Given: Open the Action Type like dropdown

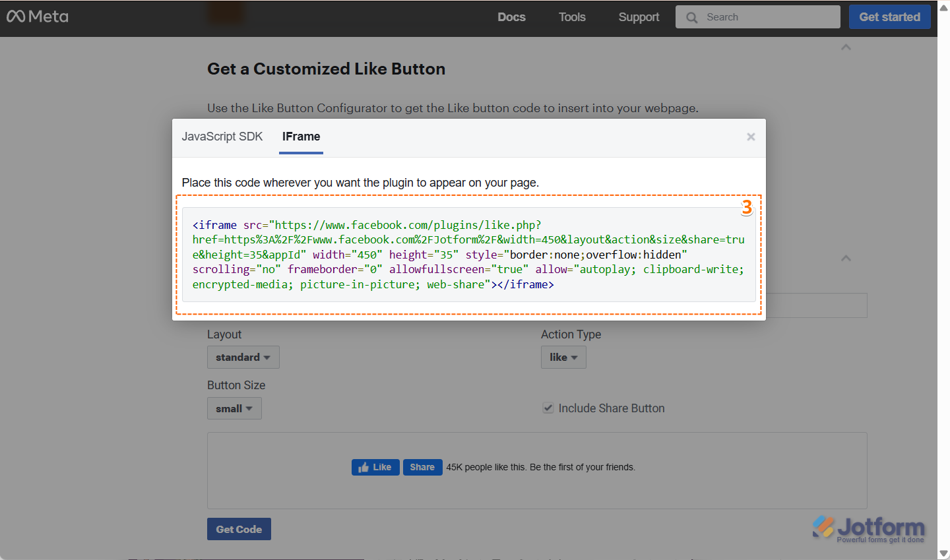Looking at the screenshot, I should pyautogui.click(x=563, y=358).
